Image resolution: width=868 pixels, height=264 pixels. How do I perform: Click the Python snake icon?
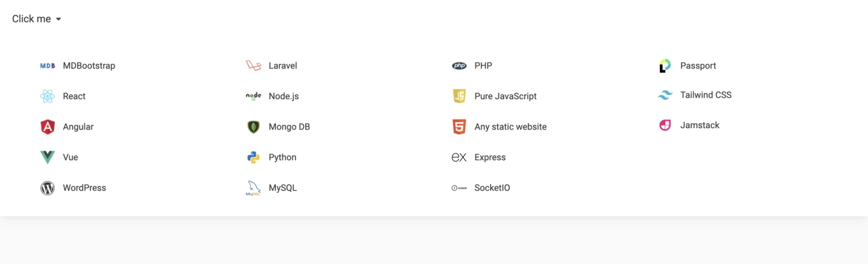(x=254, y=157)
